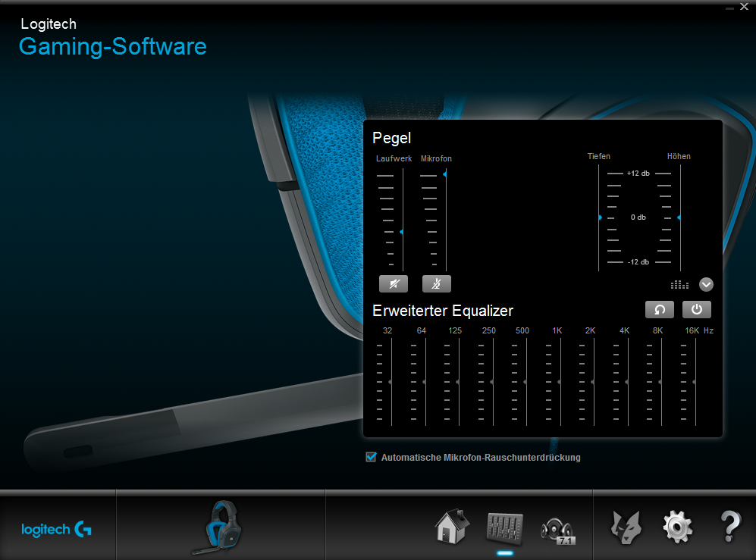
Task: Click the 0 db label
Action: (638, 217)
